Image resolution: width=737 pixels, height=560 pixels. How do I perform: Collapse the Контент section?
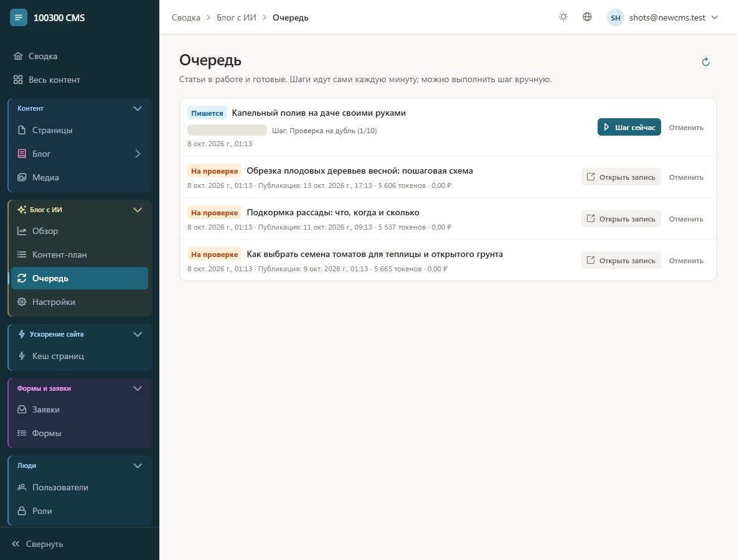pyautogui.click(x=137, y=108)
